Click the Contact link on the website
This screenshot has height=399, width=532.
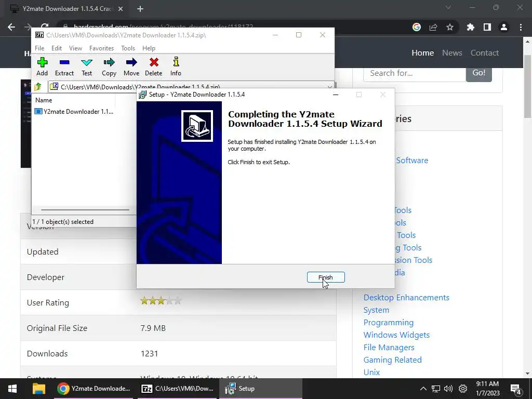485,53
